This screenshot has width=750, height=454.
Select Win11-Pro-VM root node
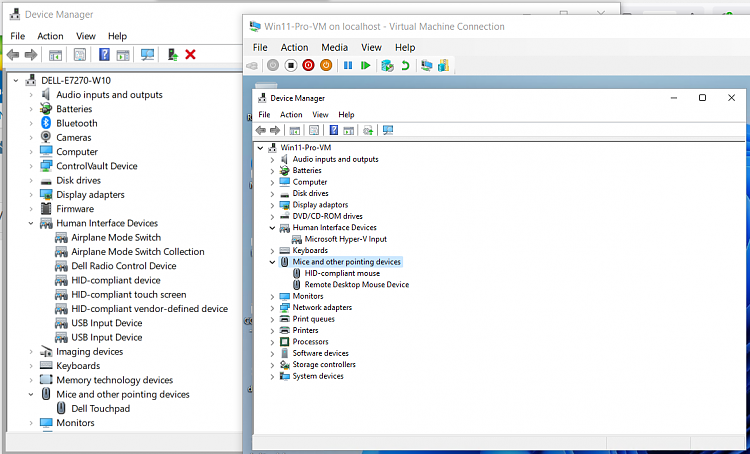coord(306,147)
